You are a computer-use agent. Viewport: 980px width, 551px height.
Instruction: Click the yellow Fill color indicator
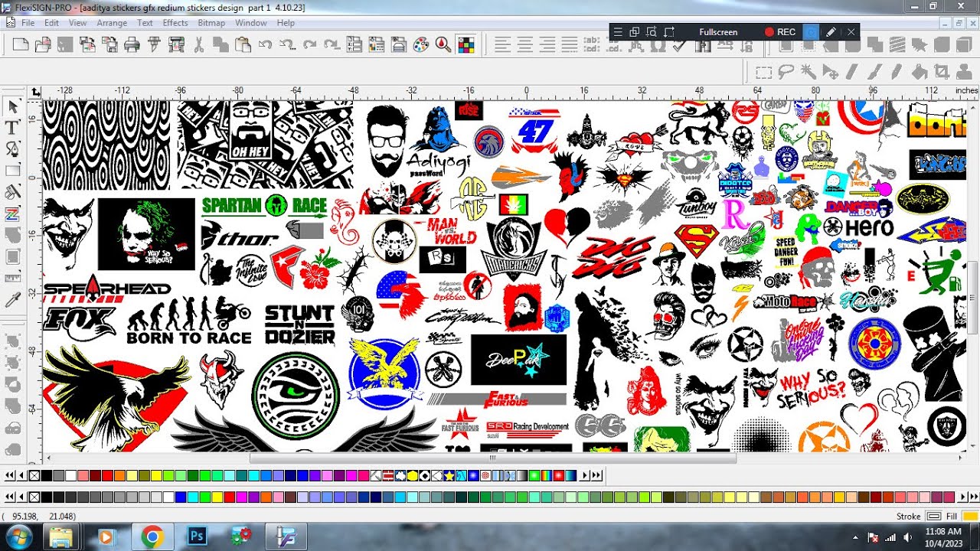[971, 517]
